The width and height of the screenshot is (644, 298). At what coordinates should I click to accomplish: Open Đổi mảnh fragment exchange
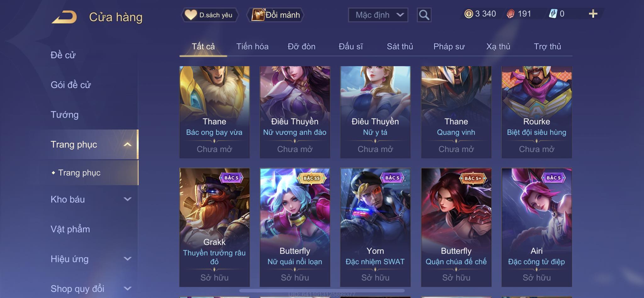point(276,15)
